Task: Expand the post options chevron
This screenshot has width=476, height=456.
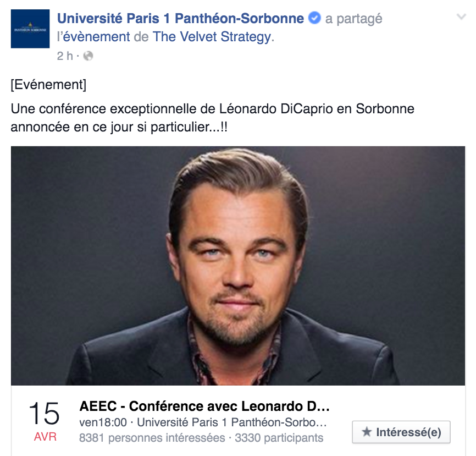Action: point(461,17)
